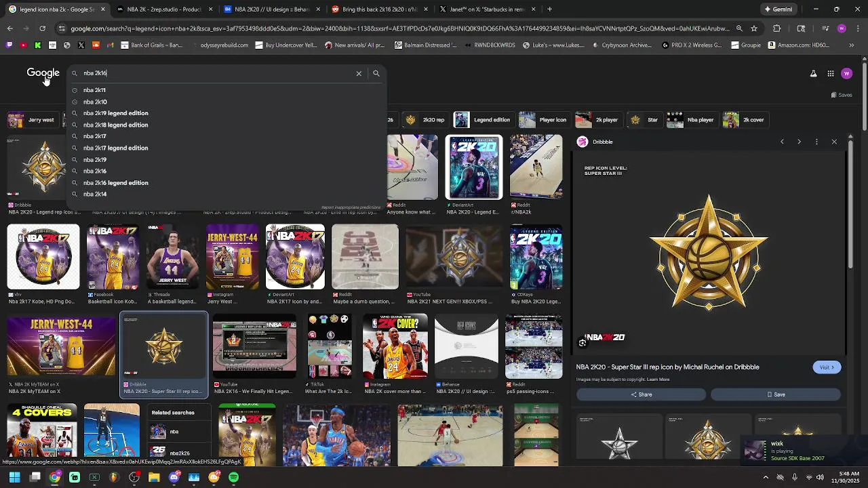
Task: Open File Explorer from taskbar
Action: (154, 477)
